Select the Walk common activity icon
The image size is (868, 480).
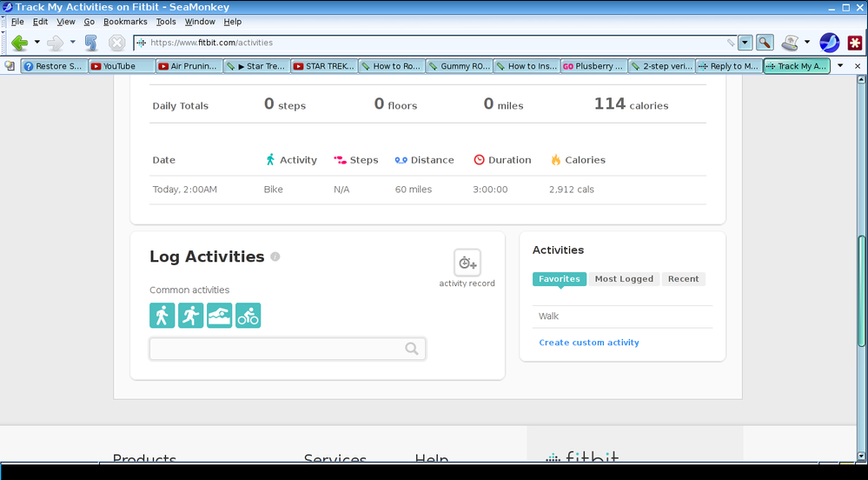tap(162, 316)
